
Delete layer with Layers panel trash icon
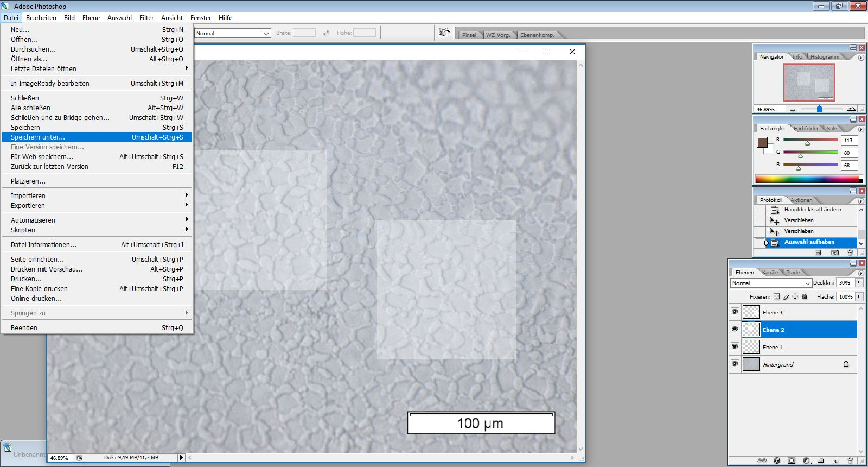(x=850, y=460)
